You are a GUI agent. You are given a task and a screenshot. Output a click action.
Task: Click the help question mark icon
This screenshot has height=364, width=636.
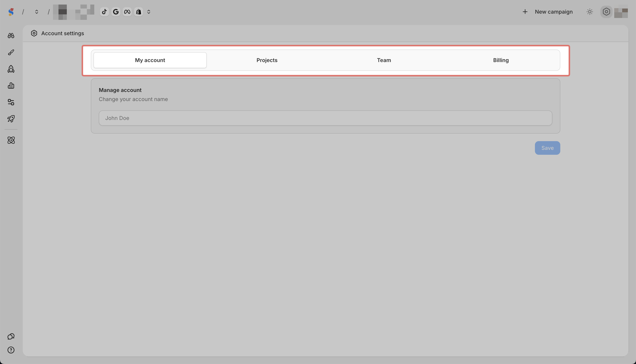11,350
